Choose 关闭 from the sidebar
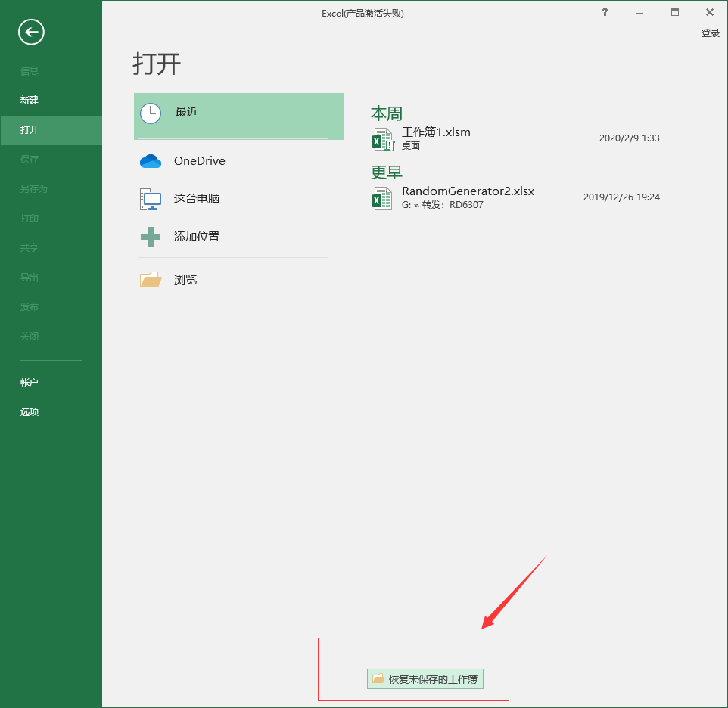The width and height of the screenshot is (728, 708). click(x=30, y=337)
